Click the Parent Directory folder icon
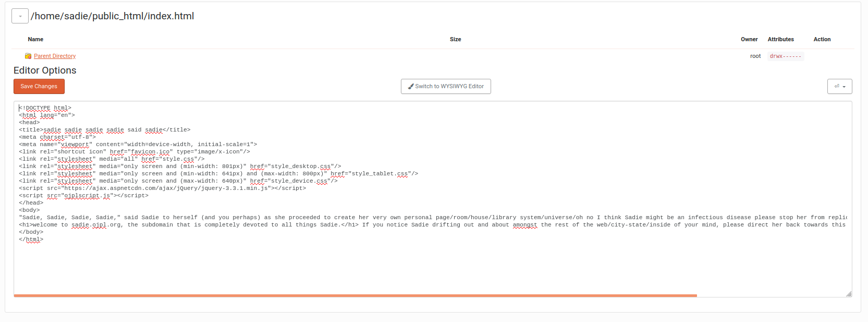The image size is (868, 322). point(28,56)
